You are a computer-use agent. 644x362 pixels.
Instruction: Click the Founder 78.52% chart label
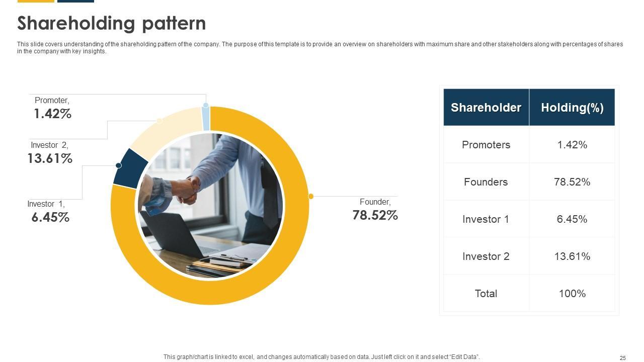tap(375, 210)
